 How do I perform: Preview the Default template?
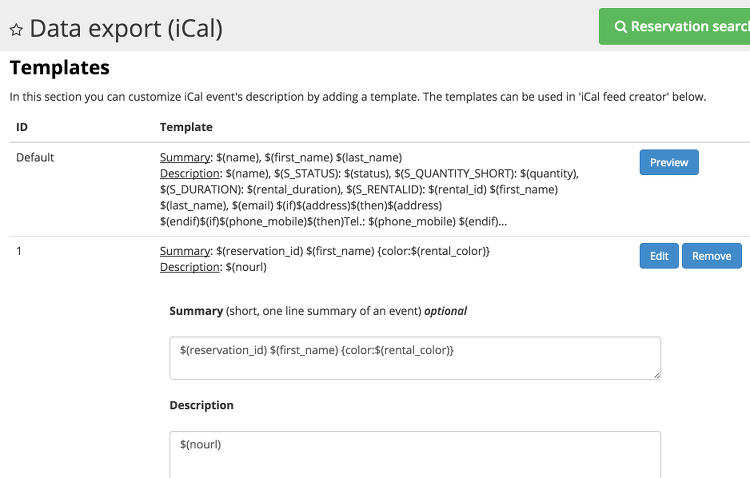point(669,162)
